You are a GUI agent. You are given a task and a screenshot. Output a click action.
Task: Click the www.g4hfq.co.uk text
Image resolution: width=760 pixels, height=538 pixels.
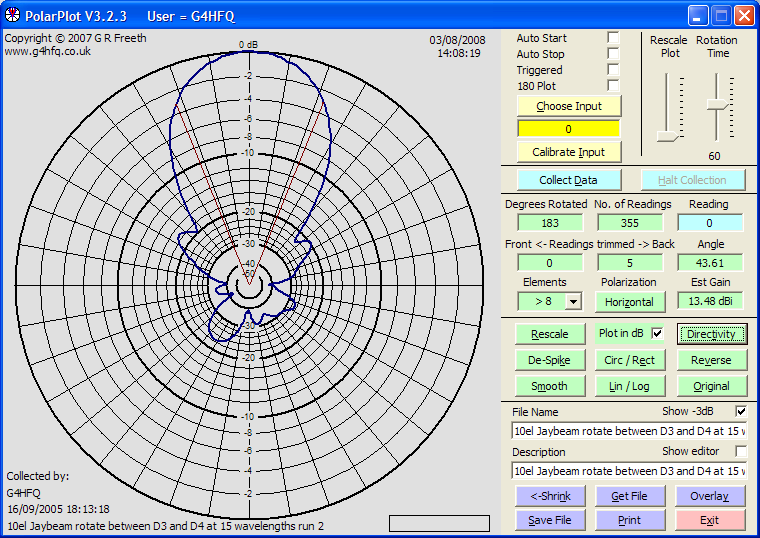(48, 51)
